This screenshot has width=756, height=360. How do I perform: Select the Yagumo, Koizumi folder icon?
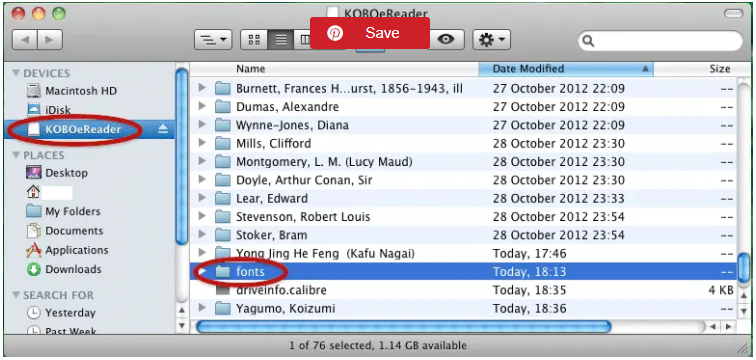[x=222, y=308]
